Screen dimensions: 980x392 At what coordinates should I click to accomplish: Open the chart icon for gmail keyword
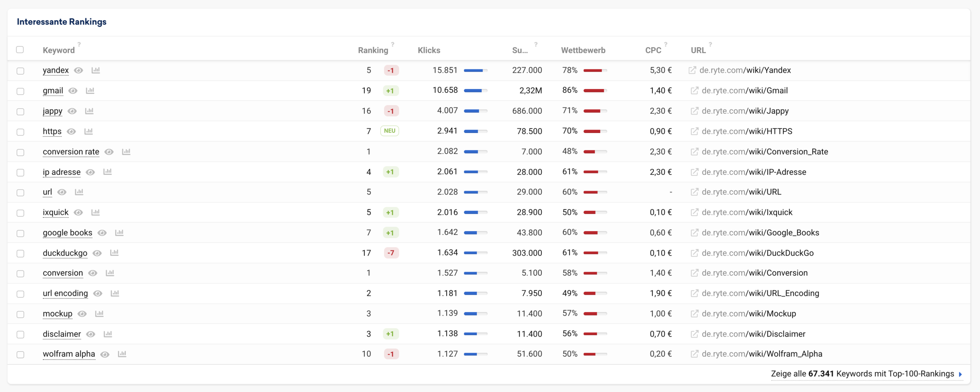[90, 90]
